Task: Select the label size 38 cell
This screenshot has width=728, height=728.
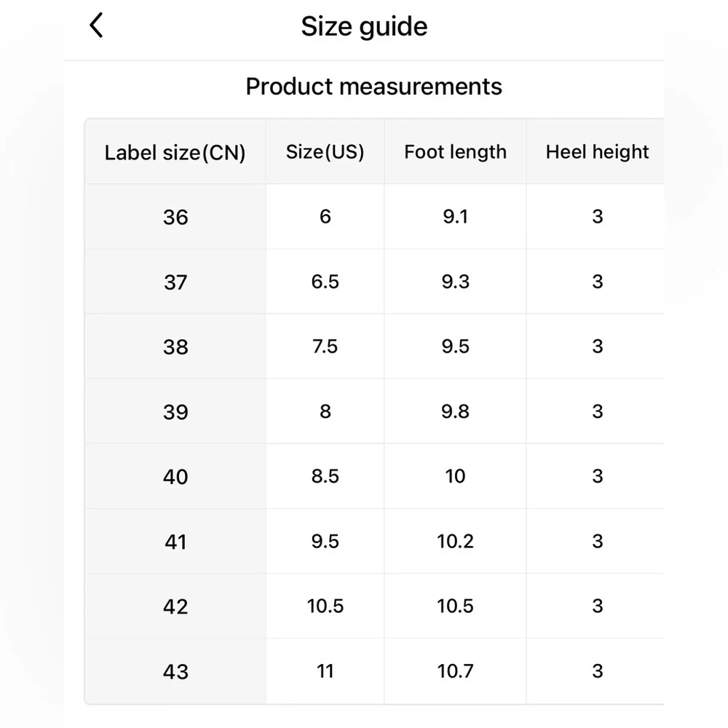Action: 175,347
